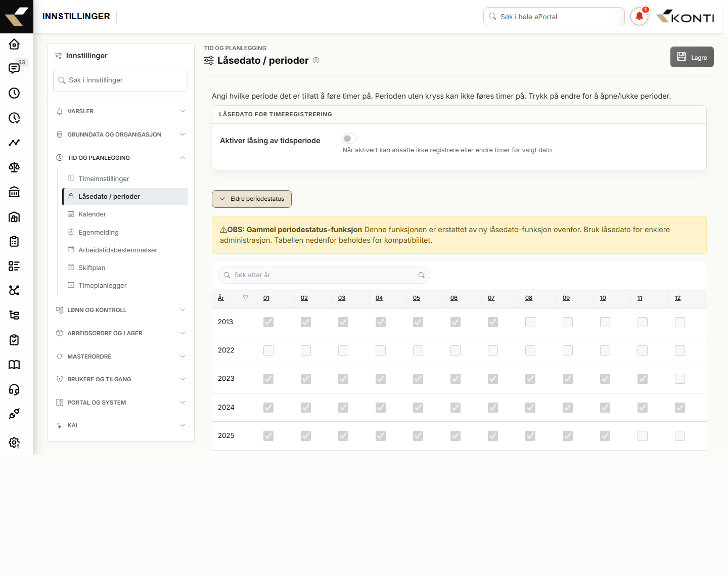Uncheck month 12 checkbox for 2024

680,408
